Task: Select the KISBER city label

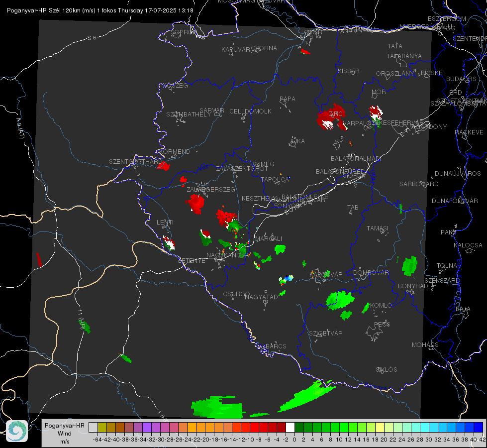Action: tap(349, 71)
